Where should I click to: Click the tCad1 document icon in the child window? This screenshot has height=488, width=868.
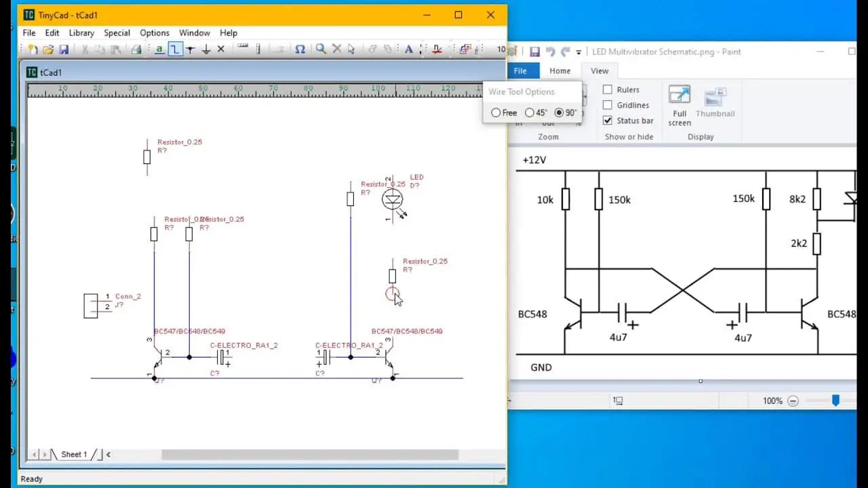tap(32, 73)
